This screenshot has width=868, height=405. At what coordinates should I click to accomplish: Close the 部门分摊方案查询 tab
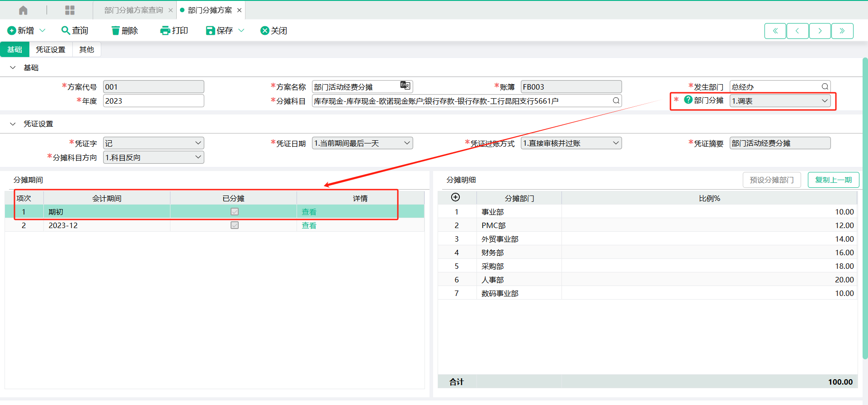[170, 10]
